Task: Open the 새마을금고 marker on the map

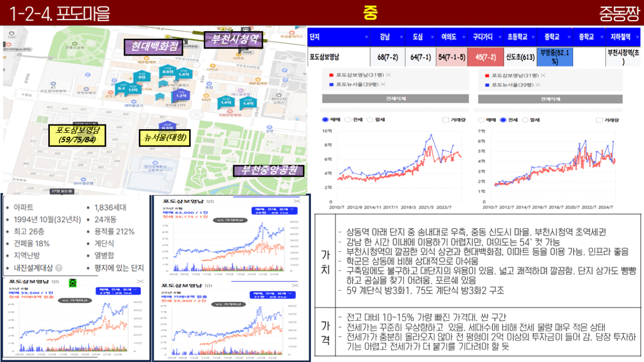Action: coord(134,102)
